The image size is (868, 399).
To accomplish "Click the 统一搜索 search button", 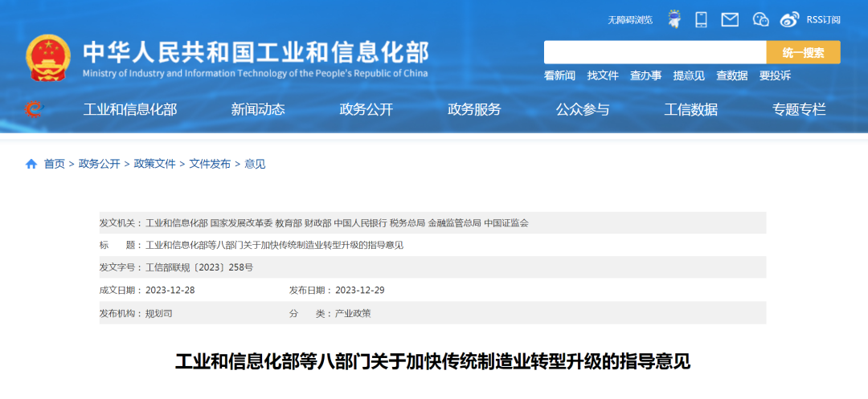I will [803, 52].
